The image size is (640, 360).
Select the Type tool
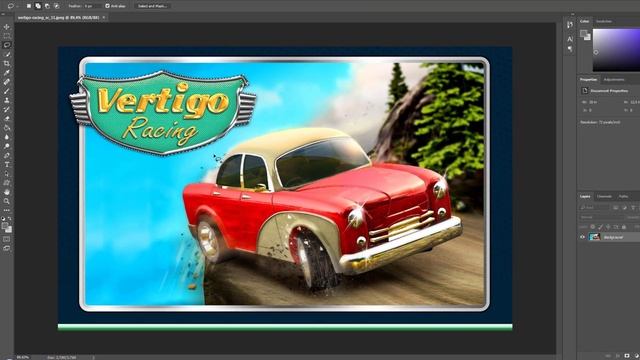(x=7, y=164)
